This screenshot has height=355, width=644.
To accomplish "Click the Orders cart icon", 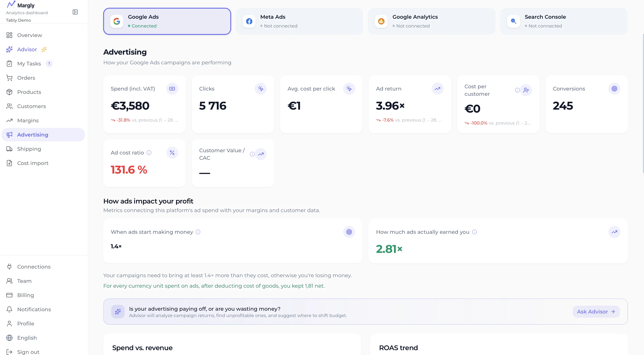I will (9, 78).
